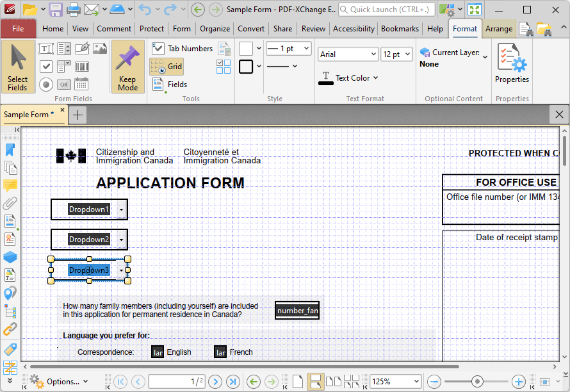The image size is (570, 392).
Task: Click the zoom in plus button
Action: pyautogui.click(x=518, y=382)
